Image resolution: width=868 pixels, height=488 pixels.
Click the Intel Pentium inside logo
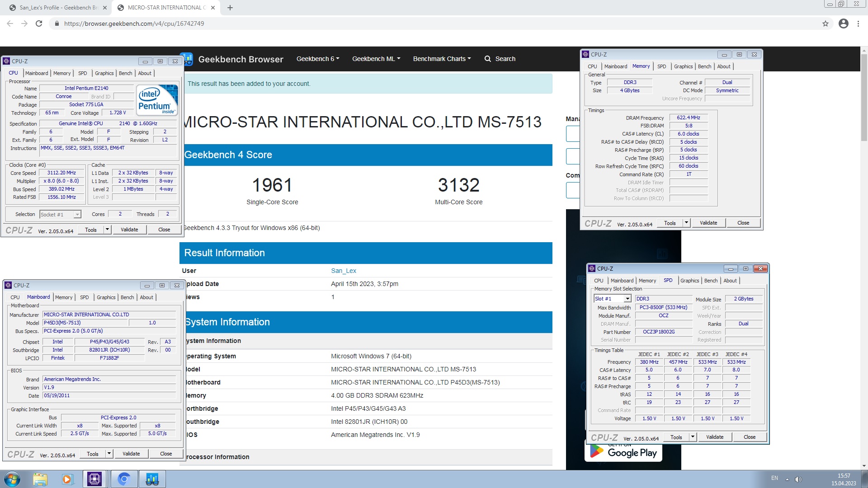click(x=157, y=100)
